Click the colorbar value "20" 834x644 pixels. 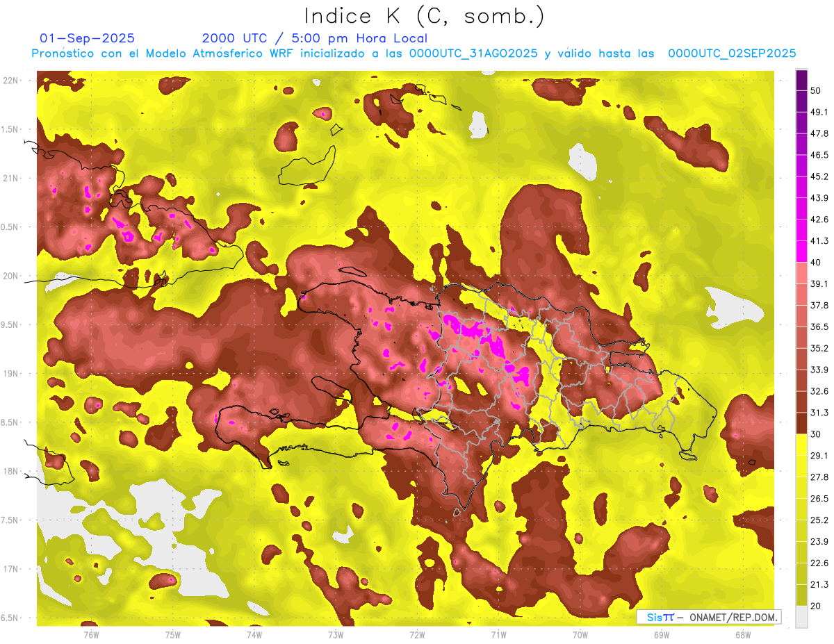[816, 606]
